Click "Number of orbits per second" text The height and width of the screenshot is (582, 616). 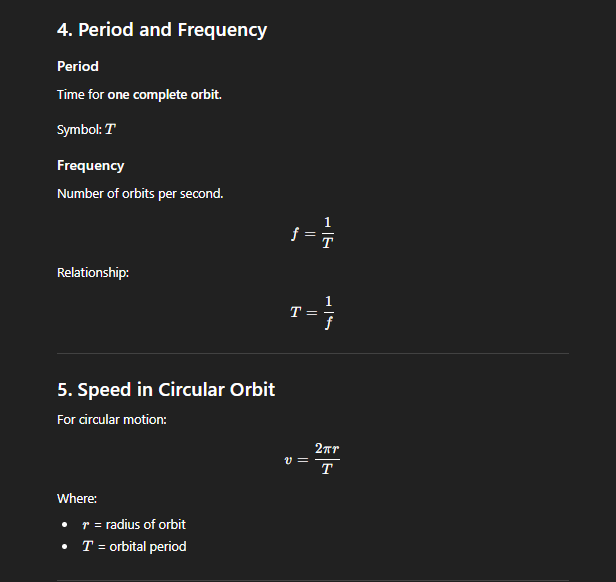click(140, 193)
